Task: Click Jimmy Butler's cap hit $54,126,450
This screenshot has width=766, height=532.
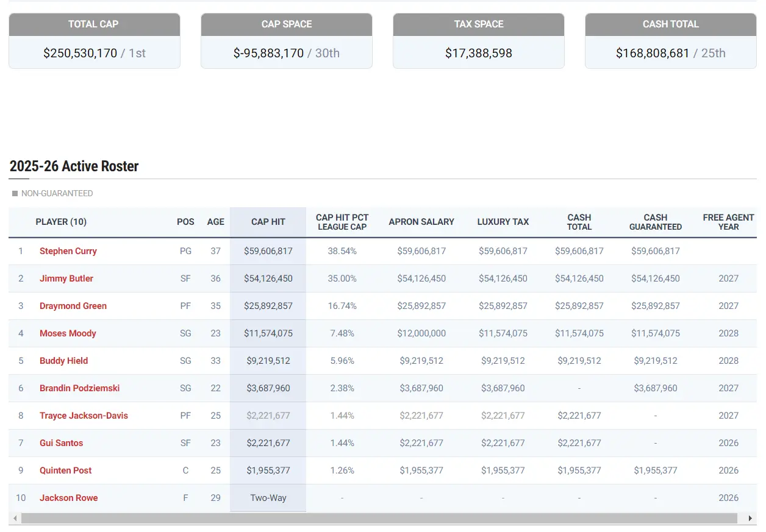Action: [x=268, y=278]
